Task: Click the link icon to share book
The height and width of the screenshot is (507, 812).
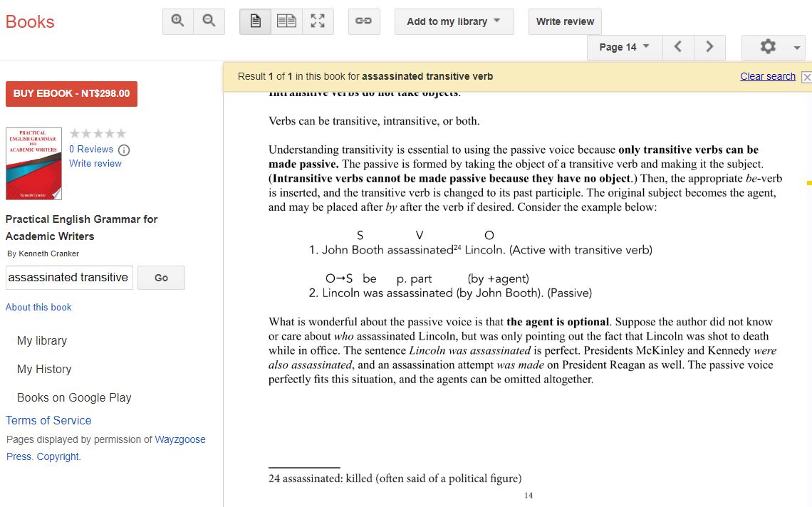Action: (x=363, y=21)
